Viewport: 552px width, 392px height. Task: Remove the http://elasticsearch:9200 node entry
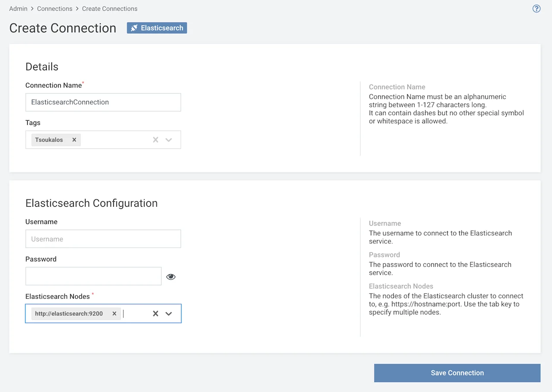point(114,313)
